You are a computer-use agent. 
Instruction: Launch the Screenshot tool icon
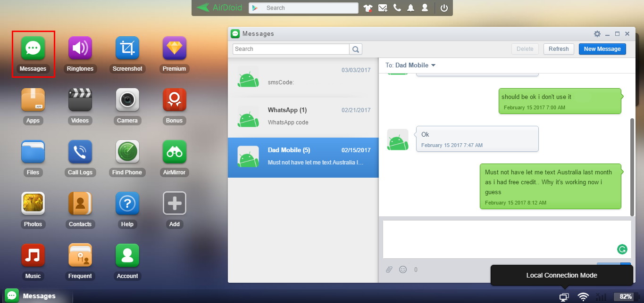(x=127, y=48)
